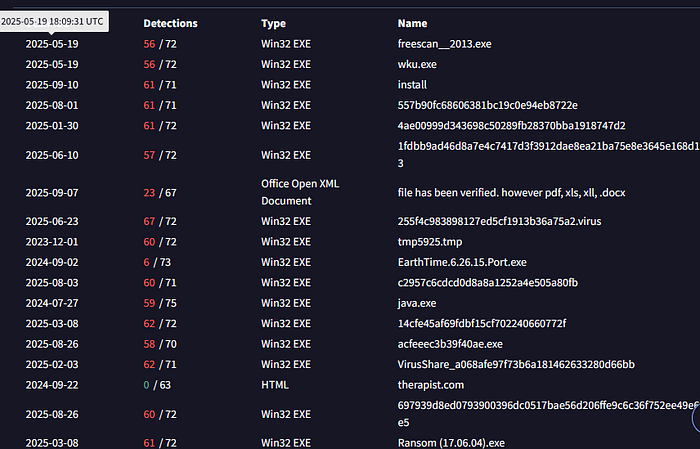Open the freescan__2013.exe file entry

tap(444, 44)
